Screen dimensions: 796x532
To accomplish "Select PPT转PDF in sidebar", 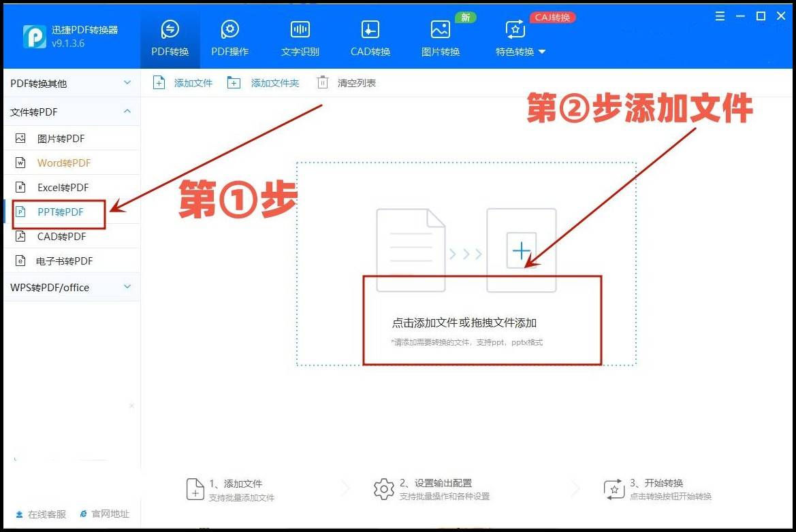I will click(71, 212).
